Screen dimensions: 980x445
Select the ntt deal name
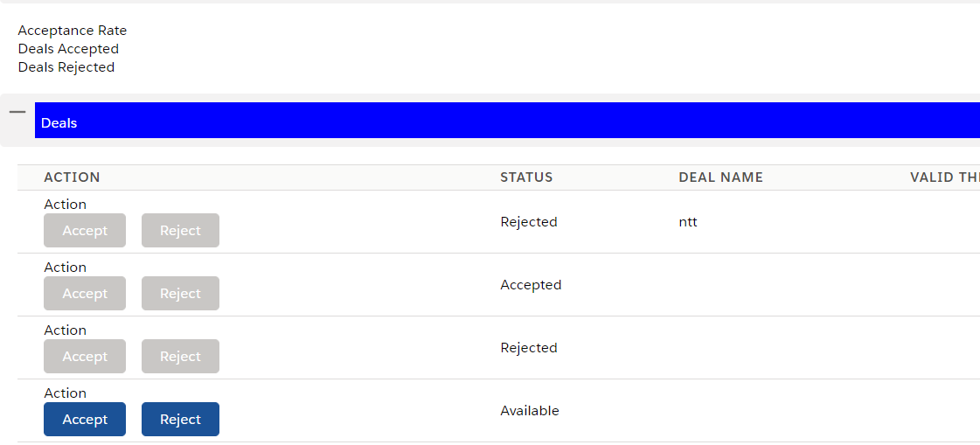(688, 222)
